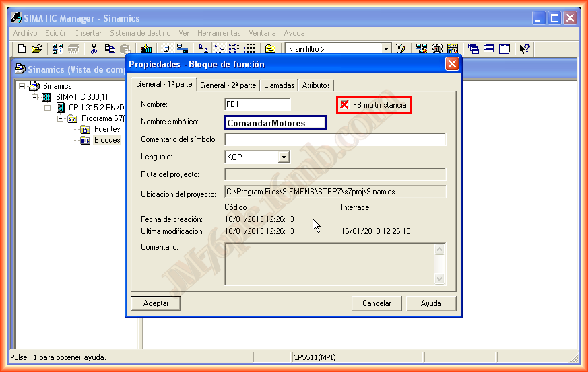Toggle the FB multiinstancia checkbox
588x372 pixels.
(344, 105)
